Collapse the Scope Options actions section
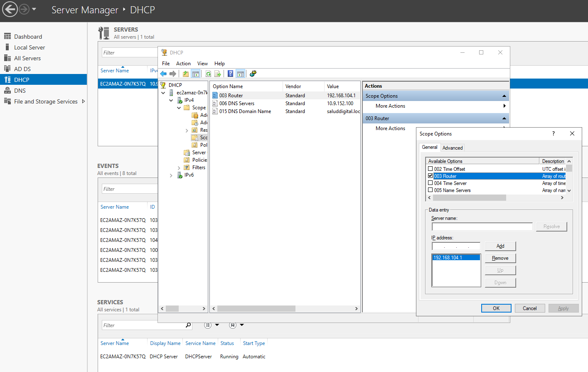 point(504,96)
